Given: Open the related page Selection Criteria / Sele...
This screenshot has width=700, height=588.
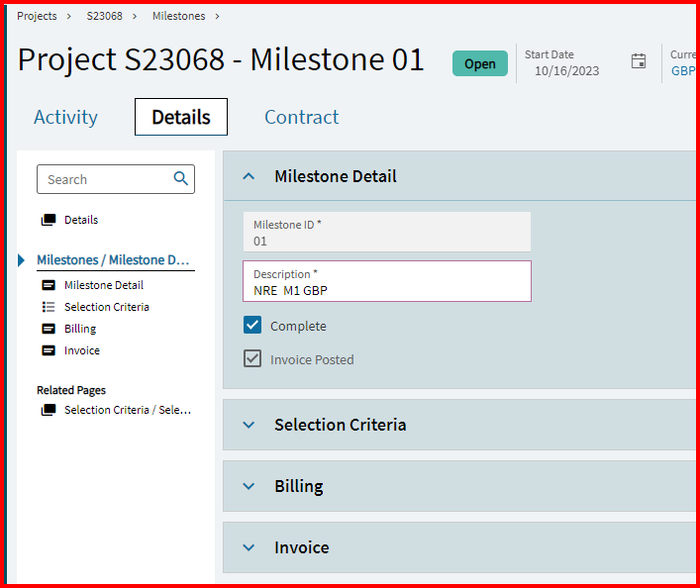Looking at the screenshot, I should 128,410.
